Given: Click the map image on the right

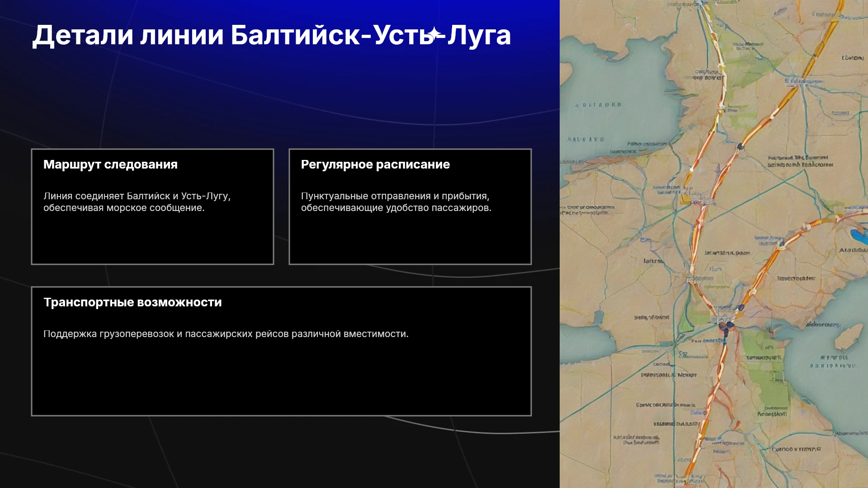Looking at the screenshot, I should click(x=714, y=244).
